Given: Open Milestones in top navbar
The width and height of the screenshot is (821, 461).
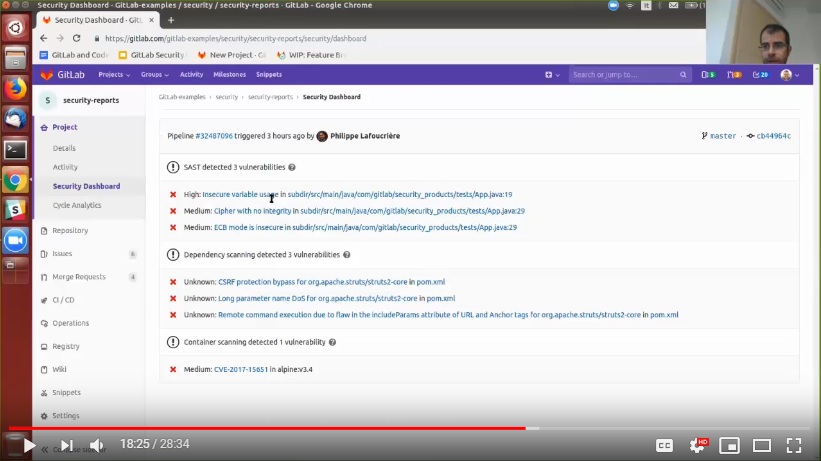Looking at the screenshot, I should 229,75.
